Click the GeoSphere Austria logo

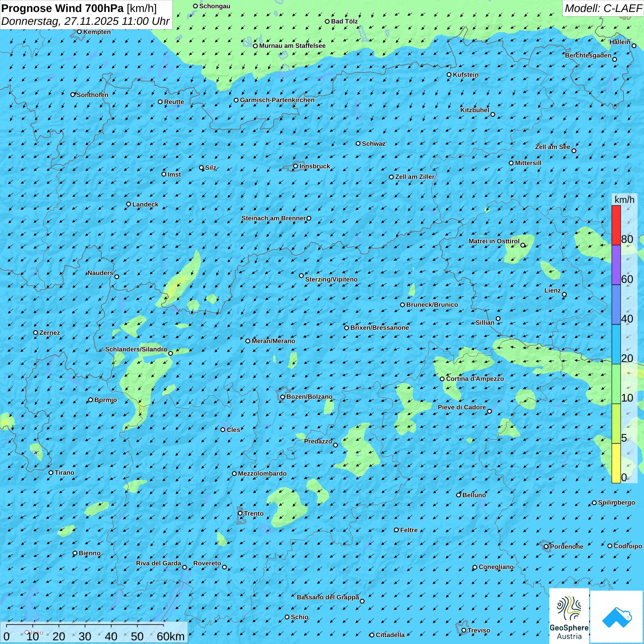pos(569,616)
